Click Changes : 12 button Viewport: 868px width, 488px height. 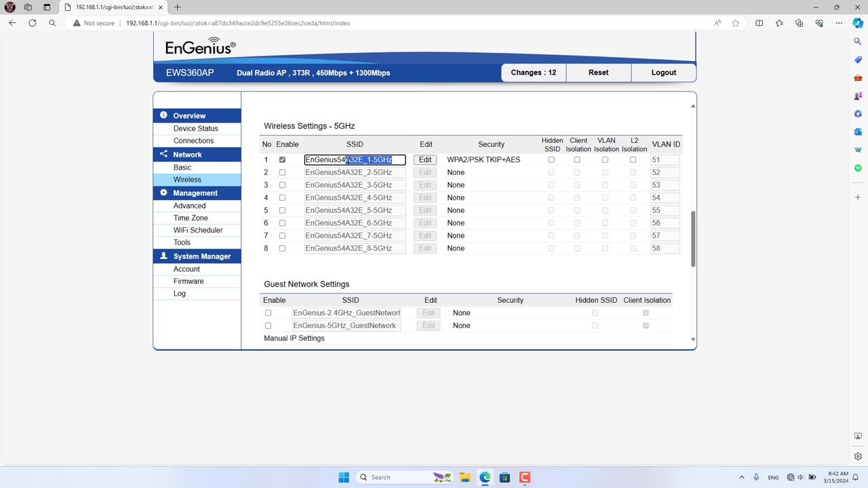[533, 73]
